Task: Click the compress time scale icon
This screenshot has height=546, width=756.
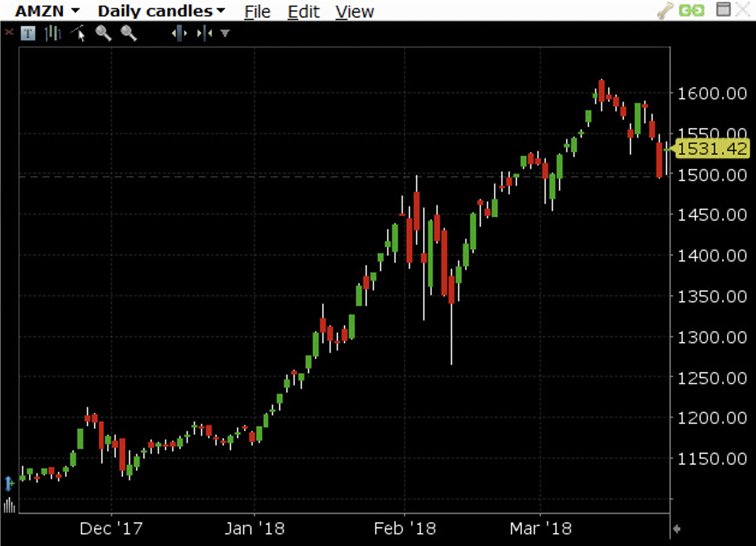Action: click(204, 33)
